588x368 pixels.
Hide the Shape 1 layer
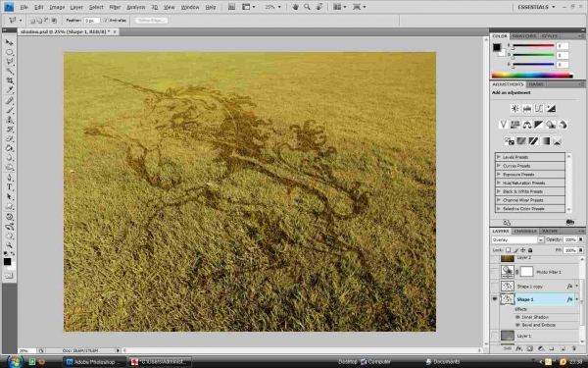pos(495,299)
